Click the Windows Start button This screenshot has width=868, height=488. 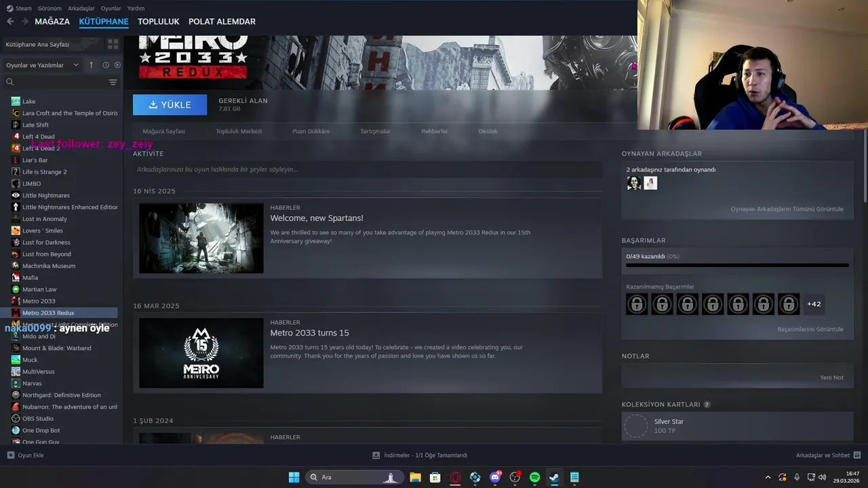pyautogui.click(x=294, y=477)
